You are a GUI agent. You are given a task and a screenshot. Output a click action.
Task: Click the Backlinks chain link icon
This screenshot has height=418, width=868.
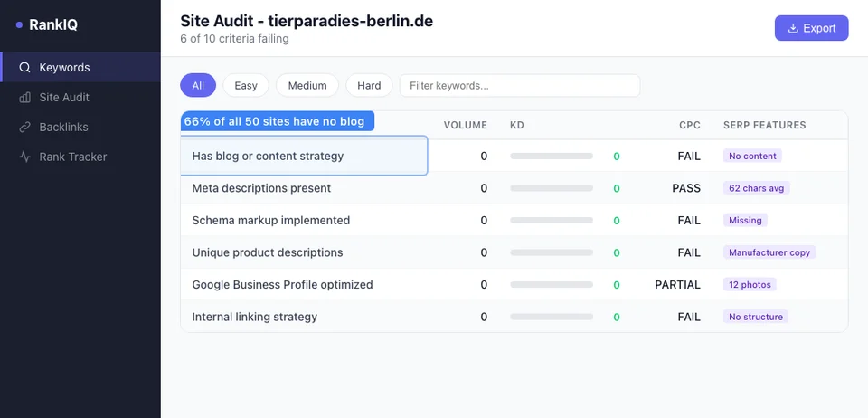(x=24, y=128)
